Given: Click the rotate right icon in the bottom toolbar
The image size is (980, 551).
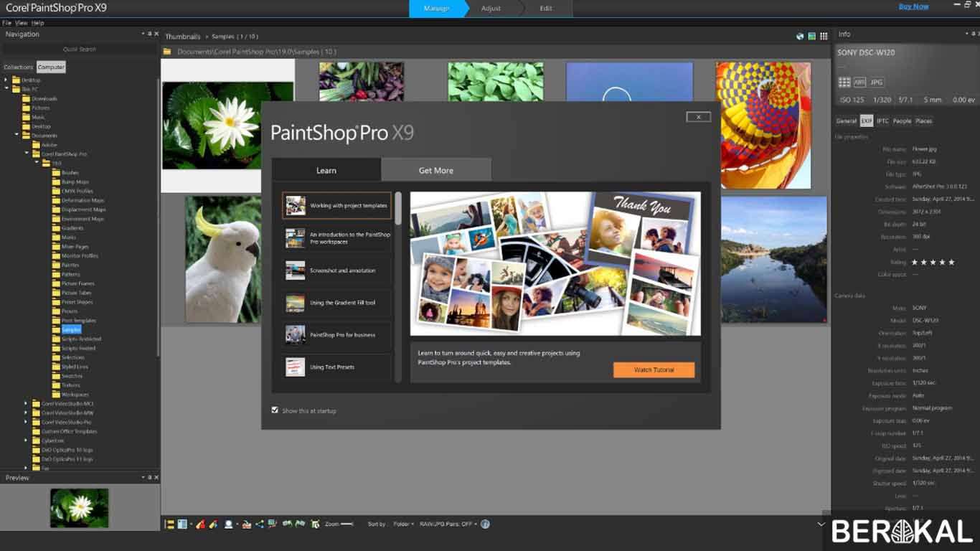Looking at the screenshot, I should [x=300, y=524].
